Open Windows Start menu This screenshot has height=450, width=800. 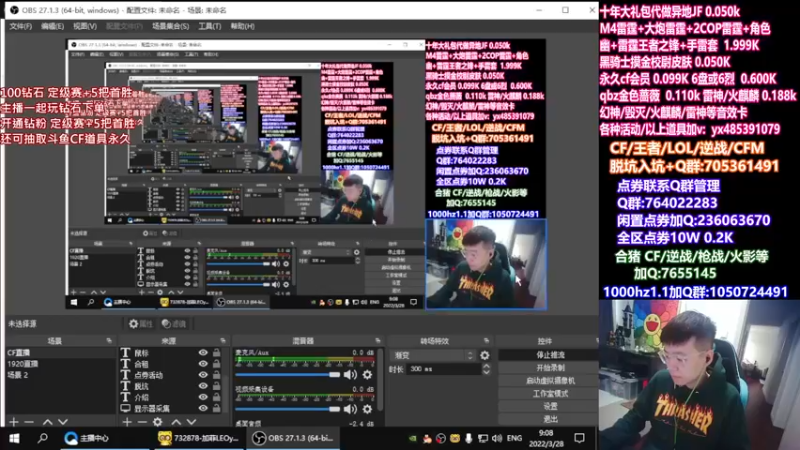14,438
